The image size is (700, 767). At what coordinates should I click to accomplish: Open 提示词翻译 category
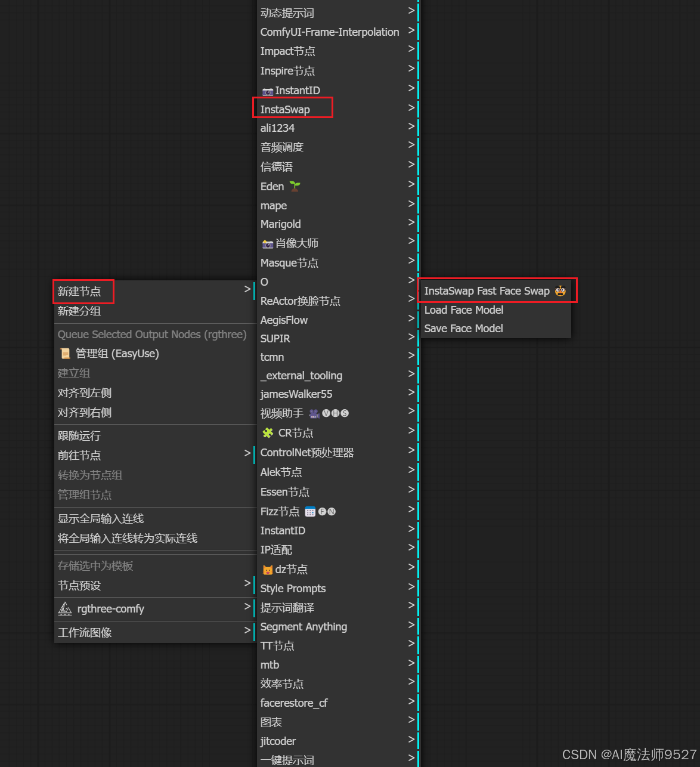(337, 608)
